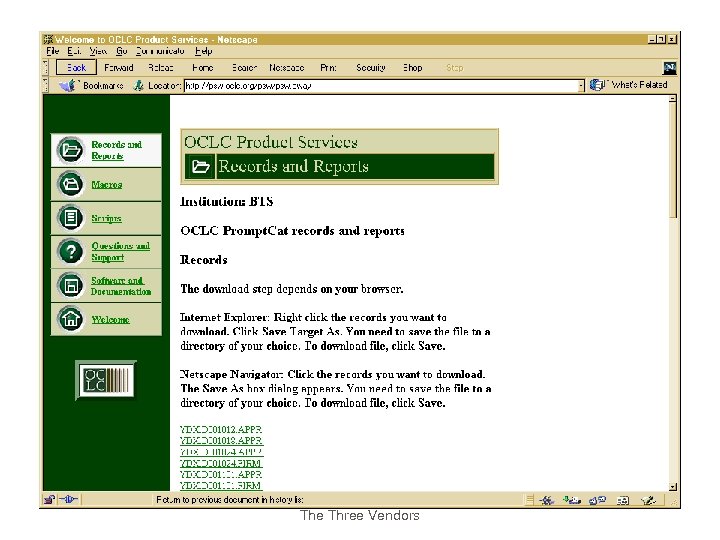Click the Shop toolbar button
The width and height of the screenshot is (720, 540).
pyautogui.click(x=412, y=68)
